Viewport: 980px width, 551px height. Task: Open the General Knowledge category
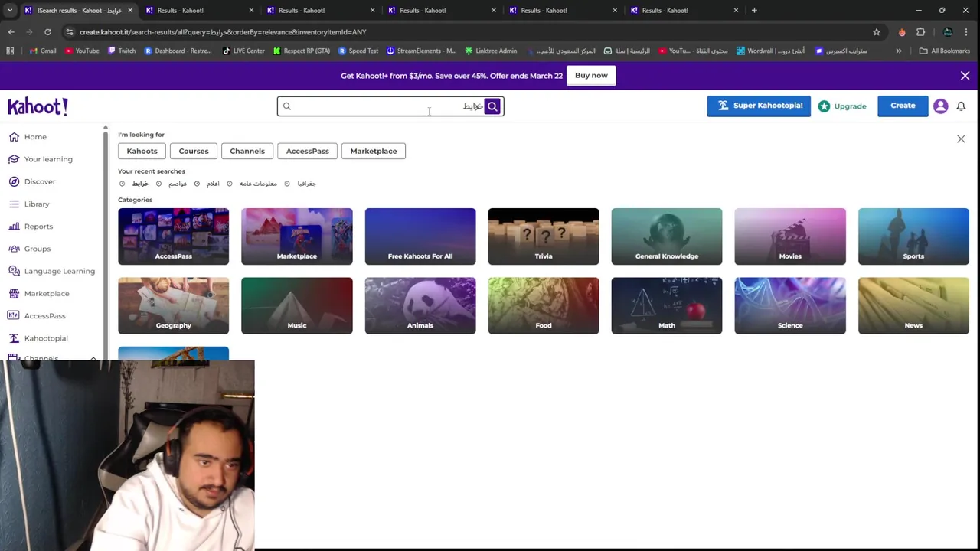[x=667, y=236]
